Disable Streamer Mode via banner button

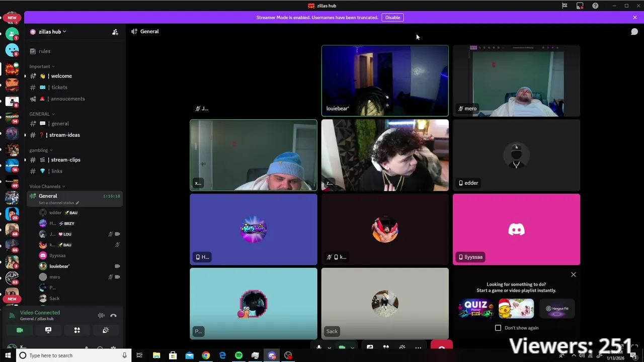click(x=392, y=18)
